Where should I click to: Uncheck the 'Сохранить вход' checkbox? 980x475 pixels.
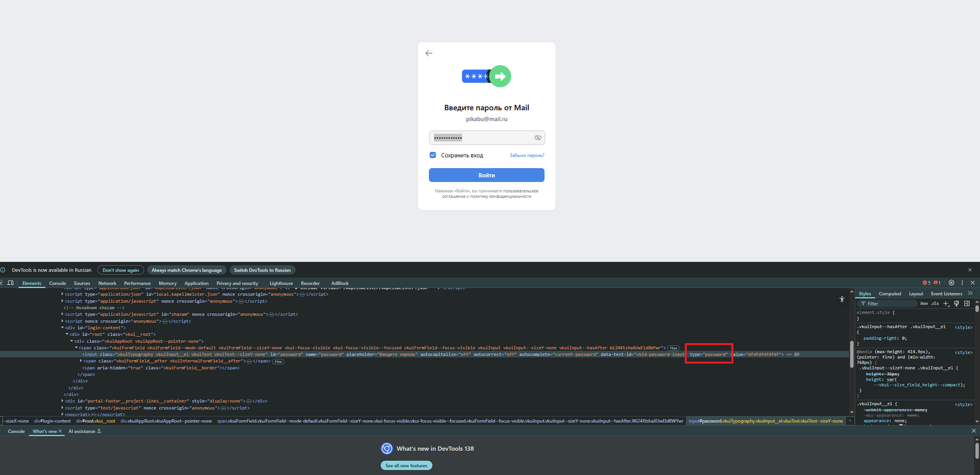click(433, 155)
